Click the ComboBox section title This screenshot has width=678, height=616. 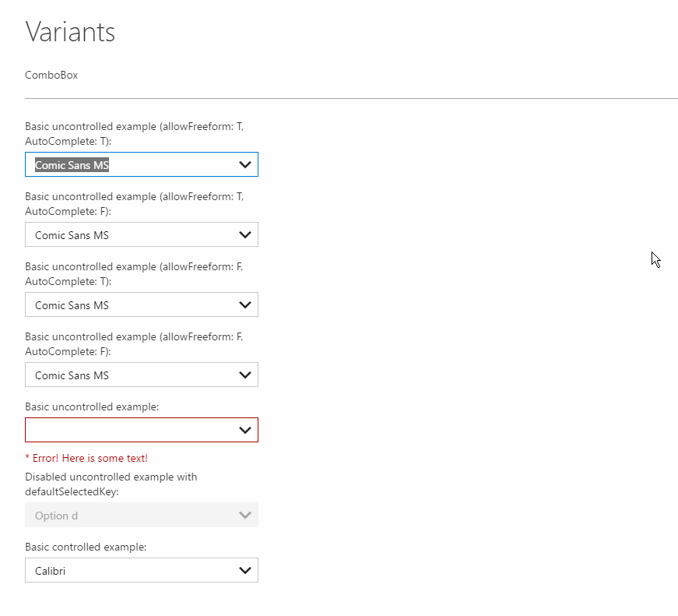[51, 76]
